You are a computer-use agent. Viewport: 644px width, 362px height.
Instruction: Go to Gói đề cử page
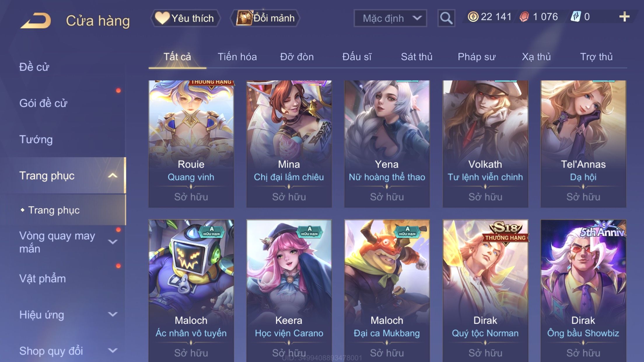pos(43,103)
